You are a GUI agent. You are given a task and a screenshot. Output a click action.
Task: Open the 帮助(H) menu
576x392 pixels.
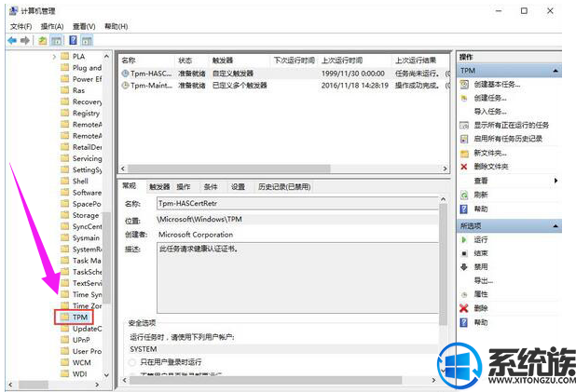pos(117,26)
